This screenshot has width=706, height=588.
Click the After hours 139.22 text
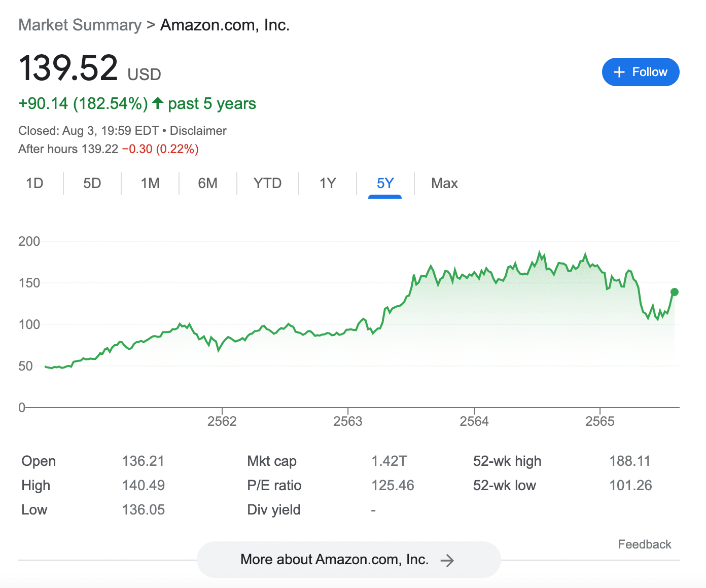68,149
